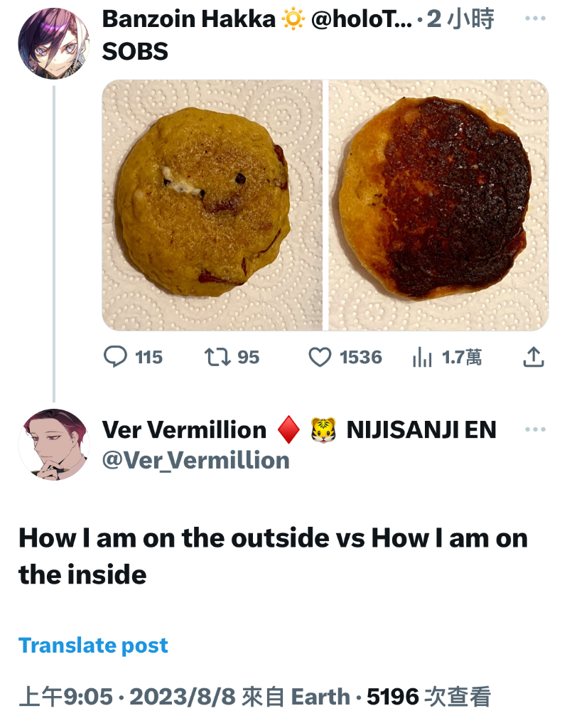
Task: View the burnt cookie bottom photo
Action: [x=439, y=205]
